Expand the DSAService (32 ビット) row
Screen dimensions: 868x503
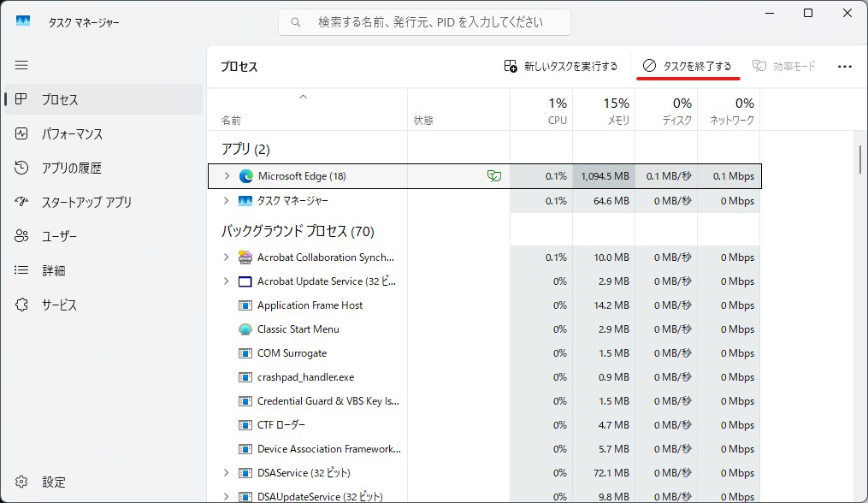pyautogui.click(x=227, y=473)
